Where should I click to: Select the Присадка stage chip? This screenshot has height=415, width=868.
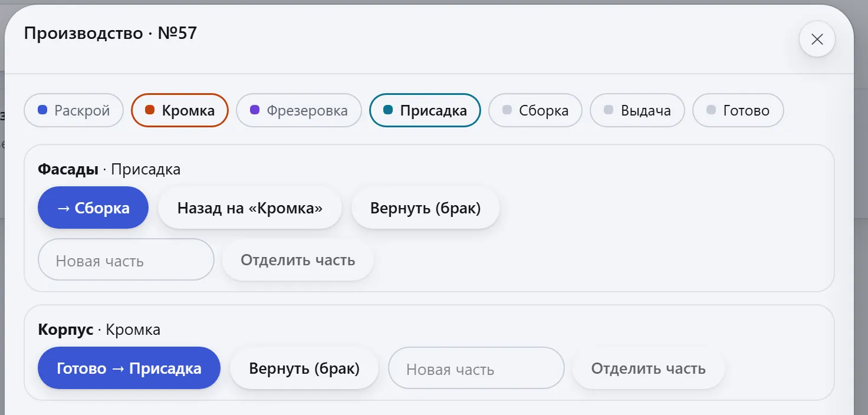[x=425, y=110]
